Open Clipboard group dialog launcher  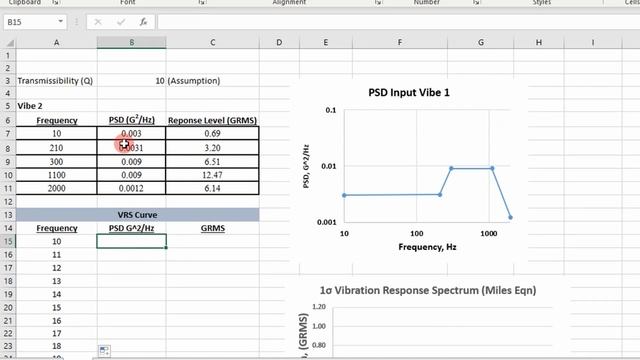click(x=56, y=2)
